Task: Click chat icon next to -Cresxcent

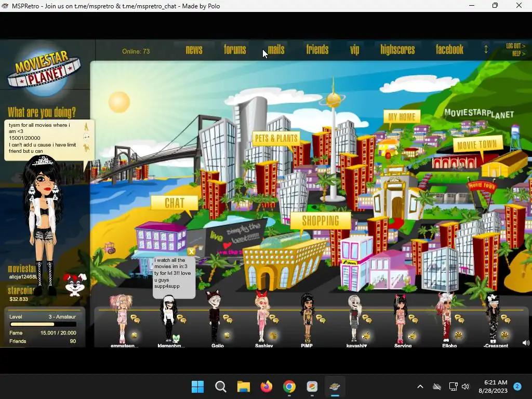Action: tap(506, 318)
